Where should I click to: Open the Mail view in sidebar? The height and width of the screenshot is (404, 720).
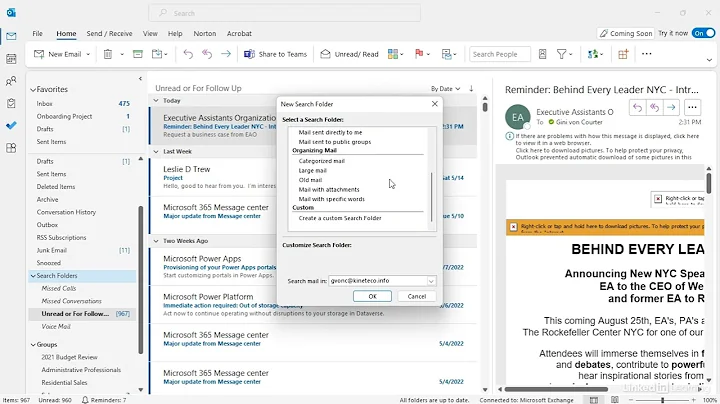click(x=11, y=36)
